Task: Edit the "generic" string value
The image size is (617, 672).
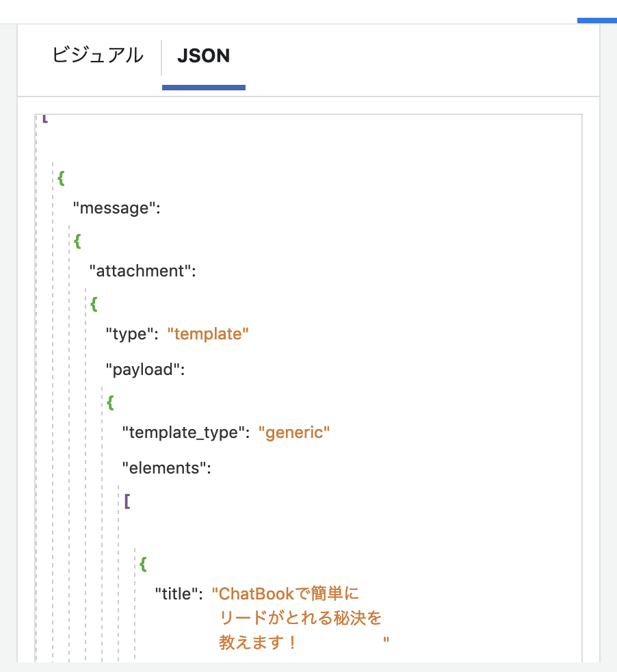Action: coord(294,433)
